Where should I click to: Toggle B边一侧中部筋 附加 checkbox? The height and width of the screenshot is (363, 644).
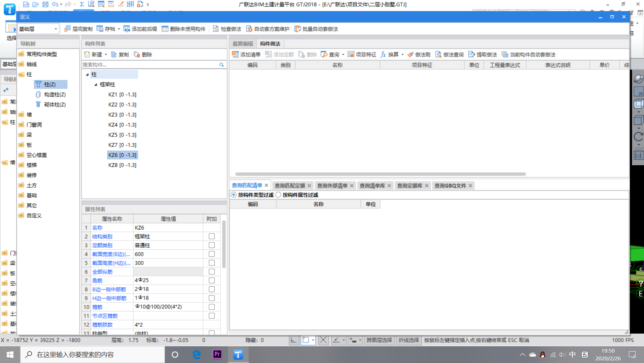[212, 289]
